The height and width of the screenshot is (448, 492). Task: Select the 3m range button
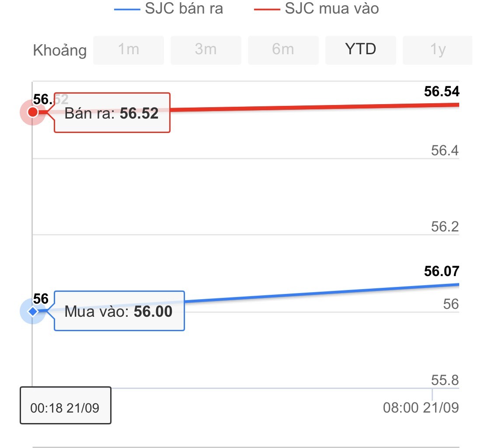tap(206, 50)
